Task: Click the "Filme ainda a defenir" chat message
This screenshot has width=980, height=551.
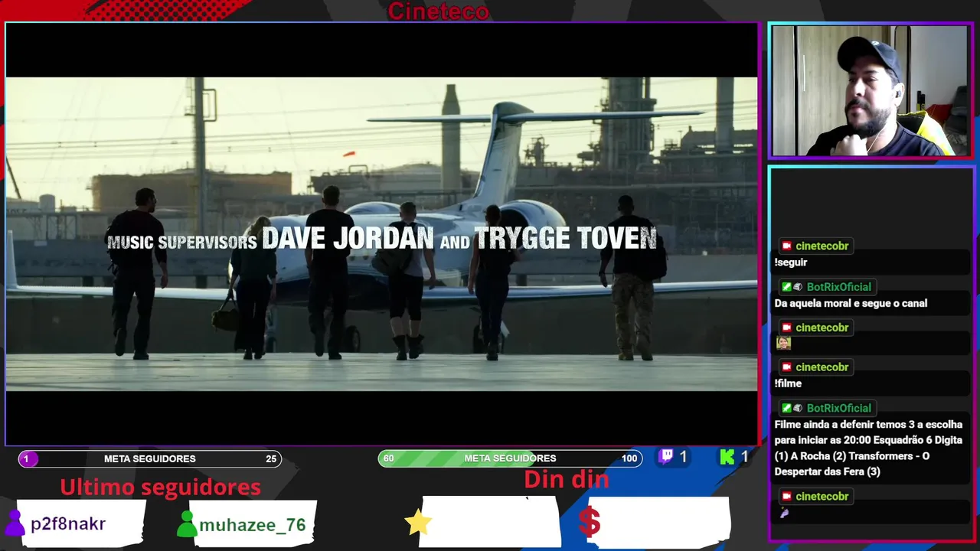Action: coord(868,448)
